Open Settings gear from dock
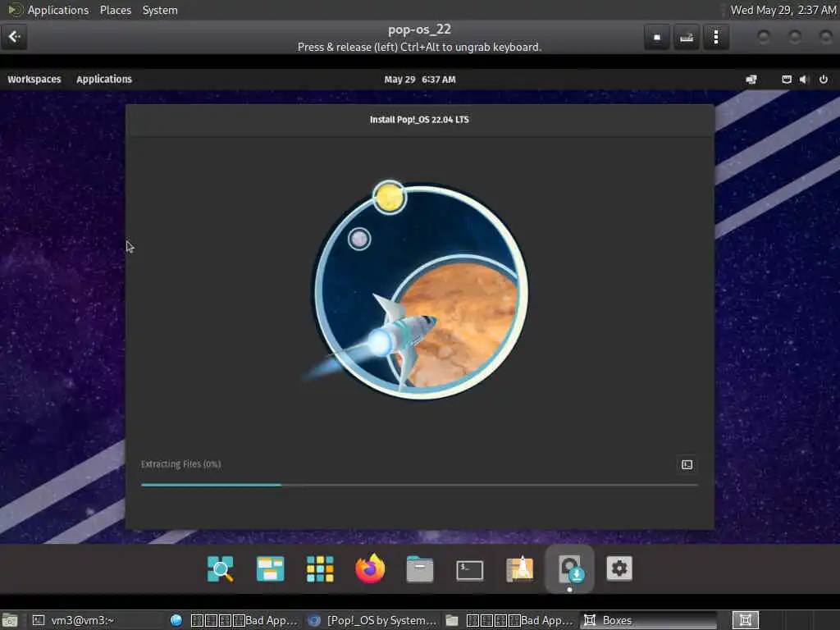Image resolution: width=840 pixels, height=630 pixels. click(x=619, y=568)
